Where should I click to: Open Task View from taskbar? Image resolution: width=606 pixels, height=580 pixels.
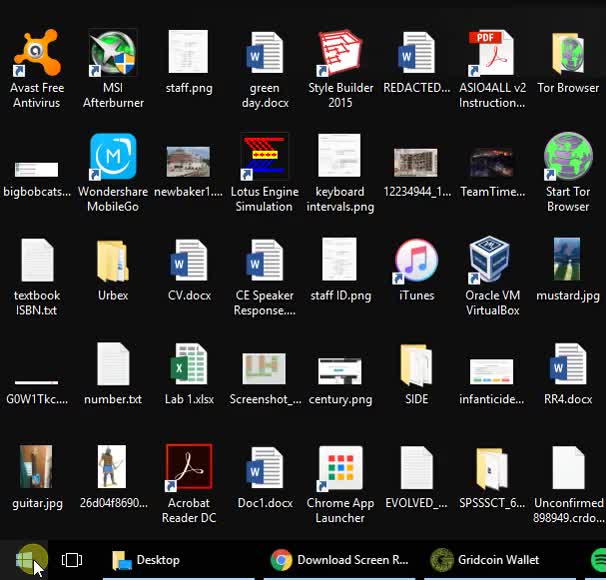[x=72, y=560]
